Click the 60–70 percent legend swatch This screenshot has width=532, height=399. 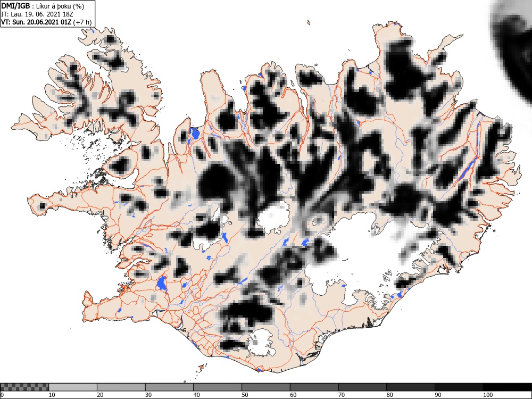click(314, 387)
